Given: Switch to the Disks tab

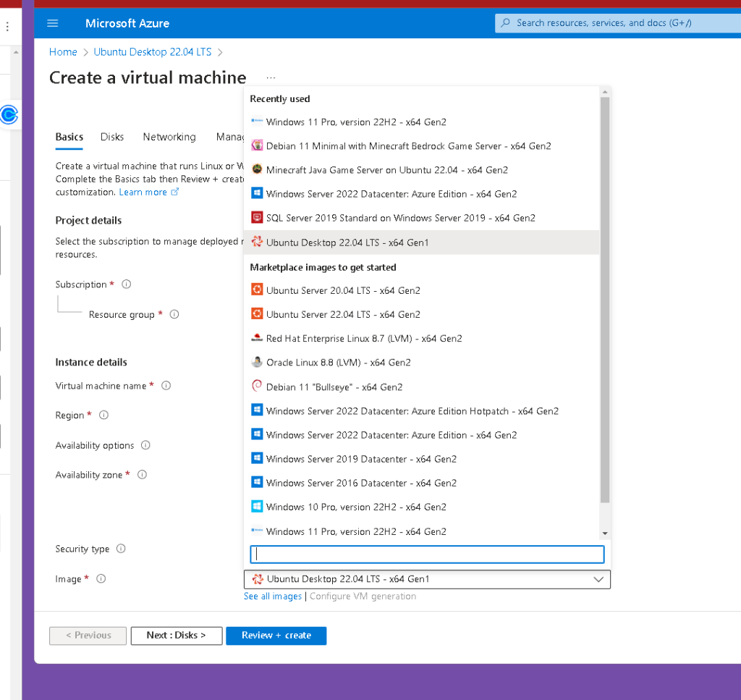Looking at the screenshot, I should [x=112, y=137].
